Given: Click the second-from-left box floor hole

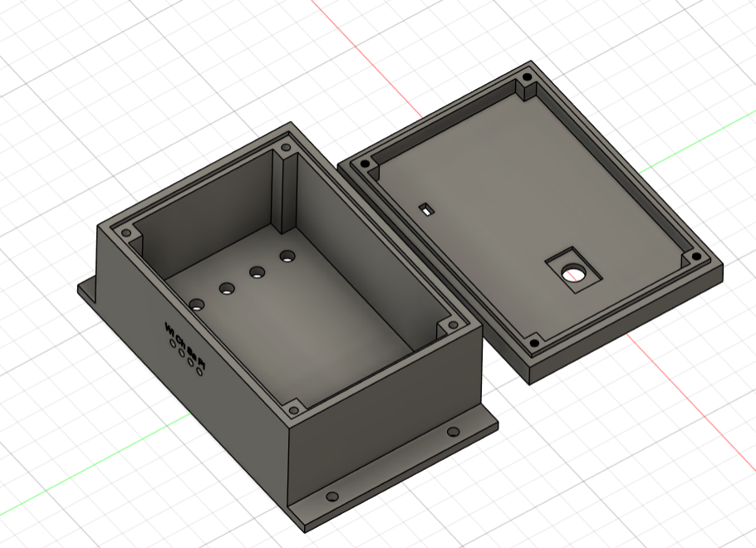Looking at the screenshot, I should click(x=227, y=289).
